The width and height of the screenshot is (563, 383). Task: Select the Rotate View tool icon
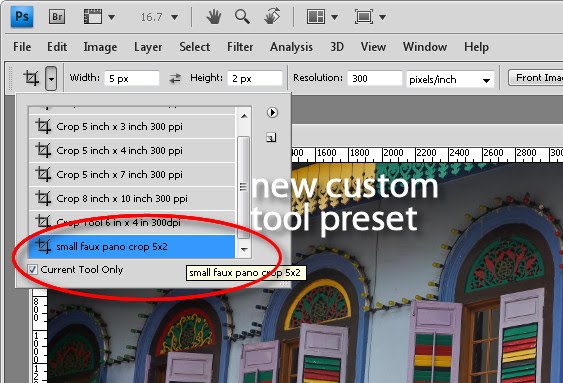tap(272, 17)
